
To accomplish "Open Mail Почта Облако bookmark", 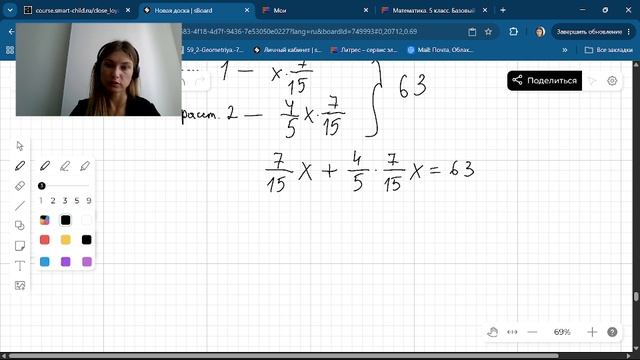I will [440, 50].
